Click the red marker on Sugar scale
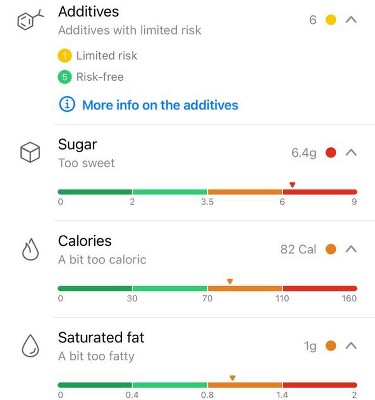The image size is (375, 400). 292,185
